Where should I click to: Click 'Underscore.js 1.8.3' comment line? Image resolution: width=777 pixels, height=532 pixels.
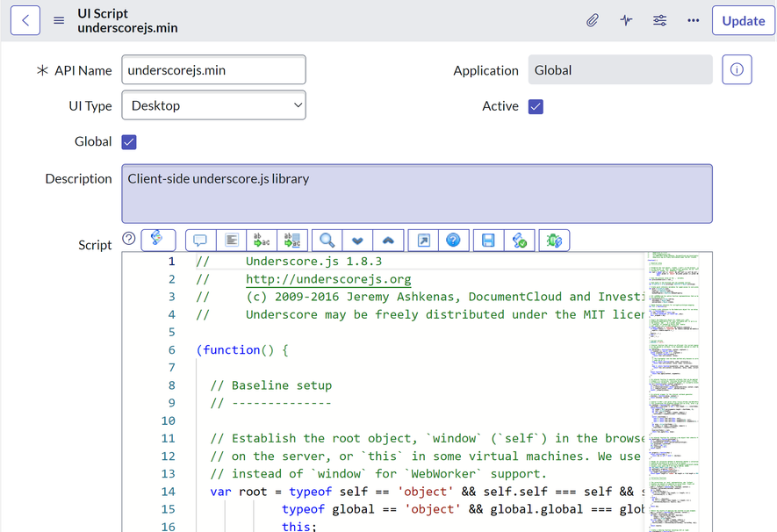pyautogui.click(x=313, y=261)
